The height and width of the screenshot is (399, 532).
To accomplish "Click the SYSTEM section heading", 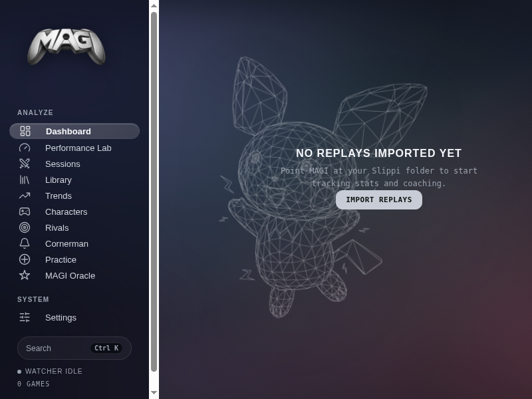I will click(x=33, y=299).
